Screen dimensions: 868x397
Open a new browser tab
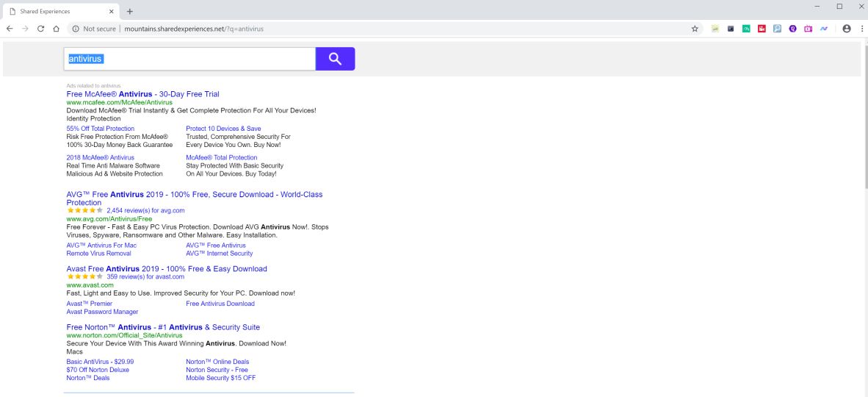[x=129, y=11]
